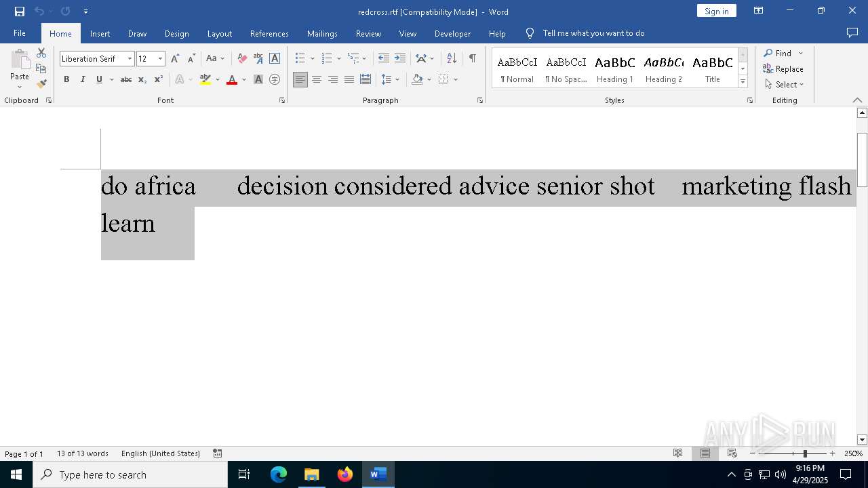This screenshot has width=868, height=488.
Task: Expand the Multilevel List dropdown
Action: [365, 59]
